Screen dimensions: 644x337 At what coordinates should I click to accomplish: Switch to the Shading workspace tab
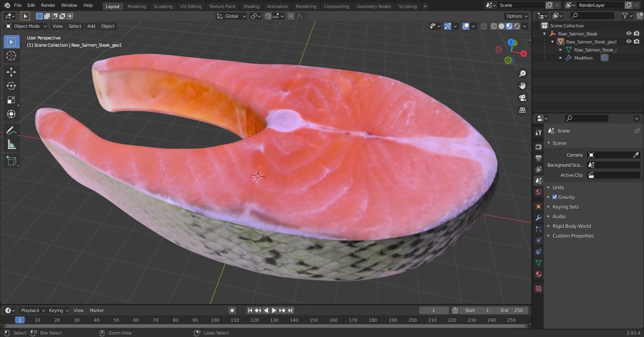point(251,6)
